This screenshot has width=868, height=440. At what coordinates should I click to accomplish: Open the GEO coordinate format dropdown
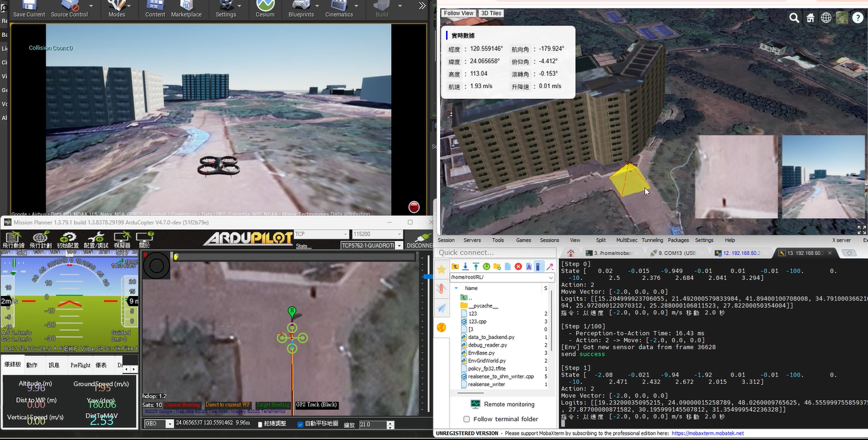pos(170,425)
